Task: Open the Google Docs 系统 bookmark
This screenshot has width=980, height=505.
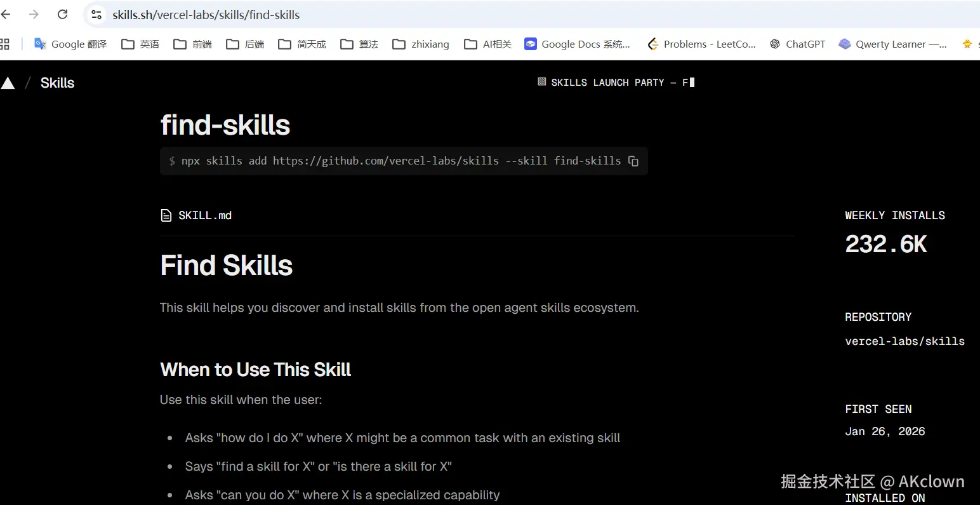Action: 577,44
